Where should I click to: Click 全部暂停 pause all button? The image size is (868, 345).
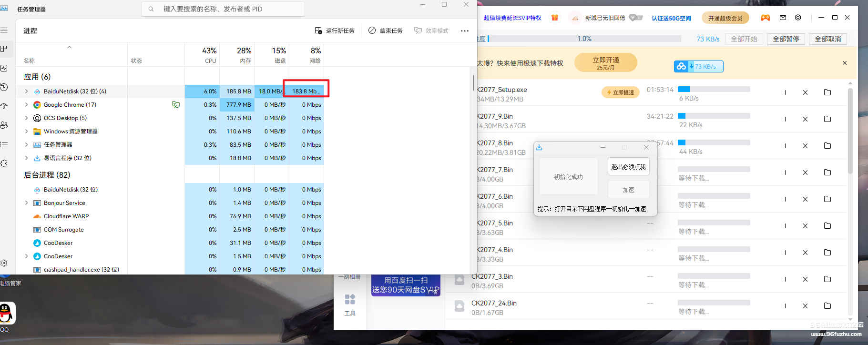pos(786,39)
